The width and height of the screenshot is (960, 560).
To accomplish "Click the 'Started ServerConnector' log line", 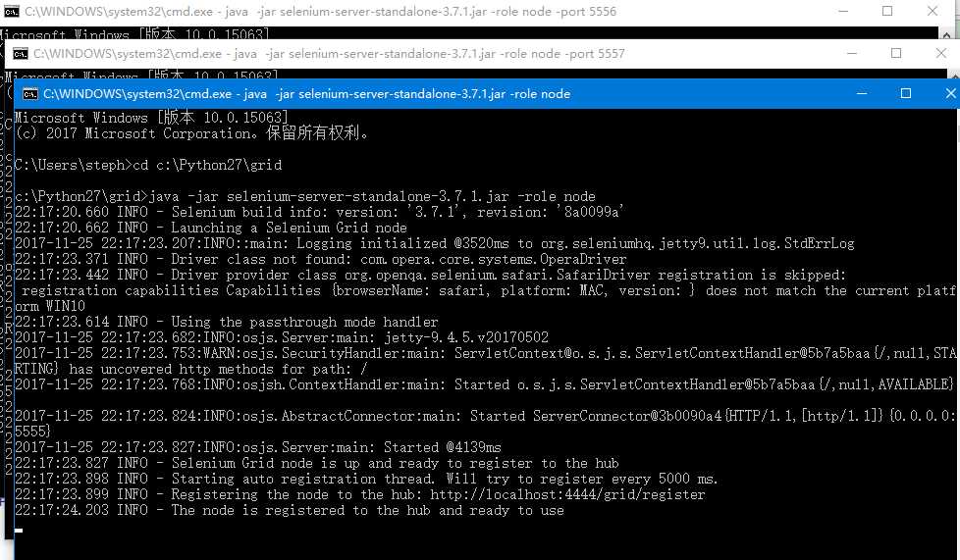I will 486,416.
